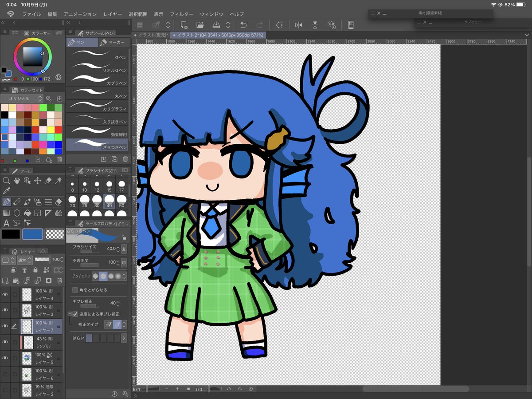
Task: Select the カリグラフィ brush
Action: coord(97,106)
